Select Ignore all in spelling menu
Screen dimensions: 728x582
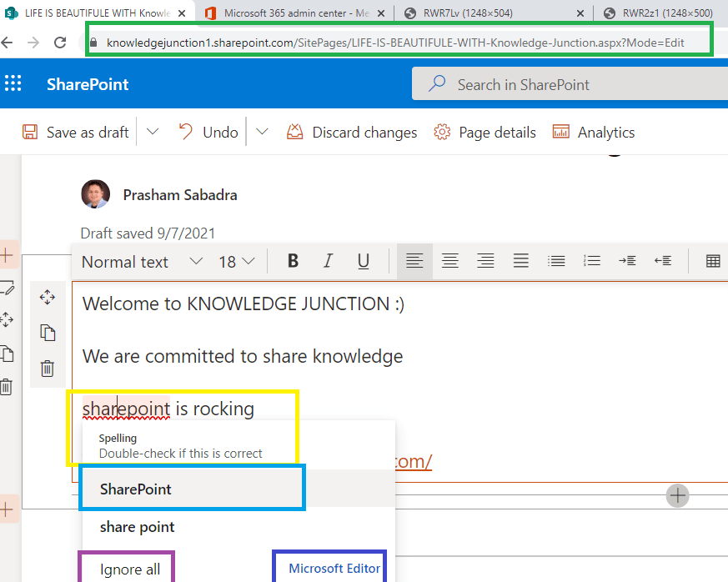130,569
